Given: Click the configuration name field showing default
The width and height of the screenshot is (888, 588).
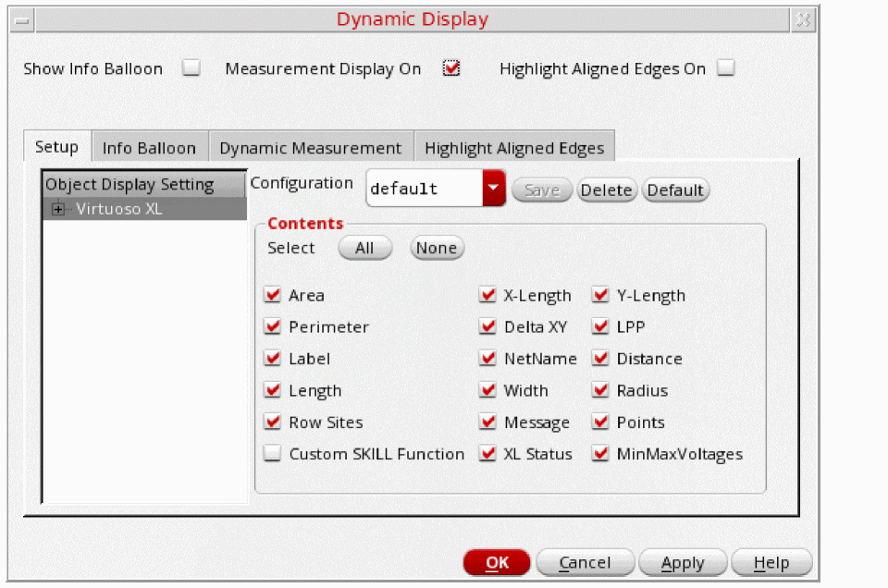Looking at the screenshot, I should [x=424, y=189].
